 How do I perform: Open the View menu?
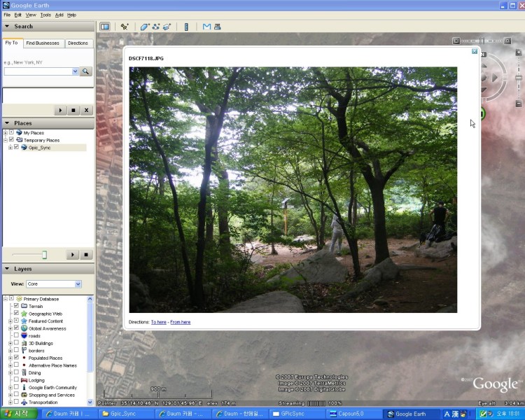tap(31, 15)
